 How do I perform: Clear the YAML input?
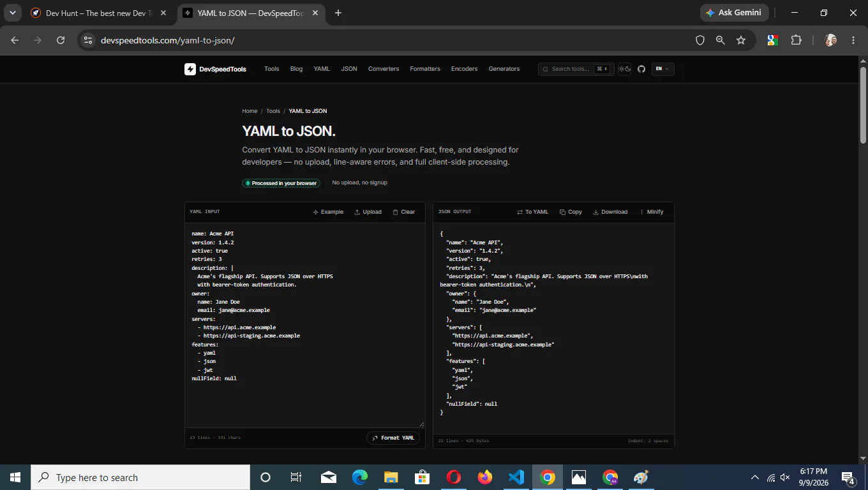click(x=404, y=212)
